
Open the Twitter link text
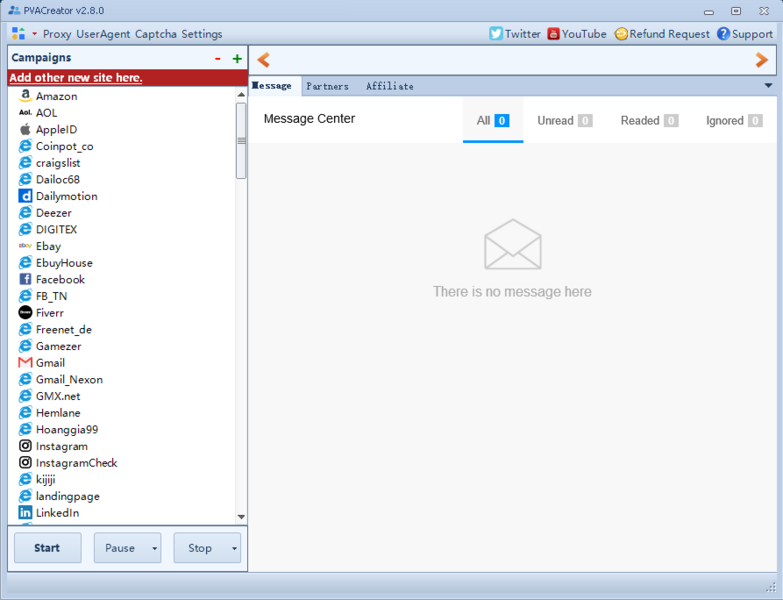(x=522, y=34)
